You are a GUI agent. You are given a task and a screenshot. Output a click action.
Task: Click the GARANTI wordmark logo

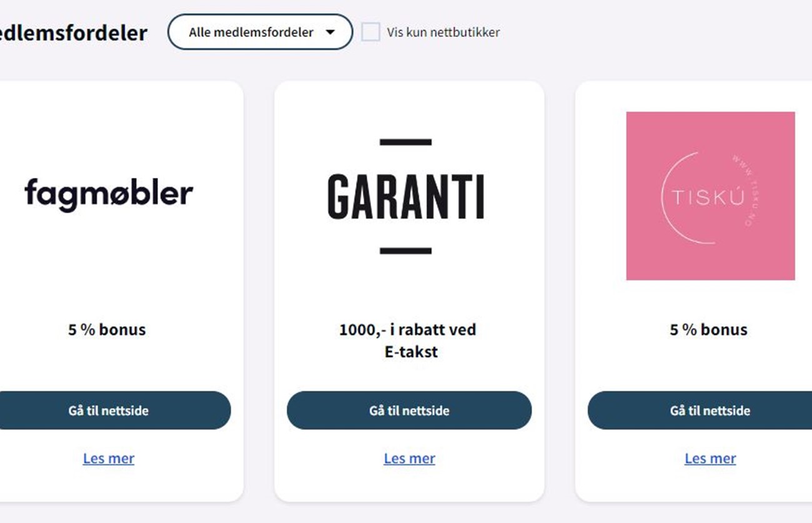pyautogui.click(x=406, y=197)
